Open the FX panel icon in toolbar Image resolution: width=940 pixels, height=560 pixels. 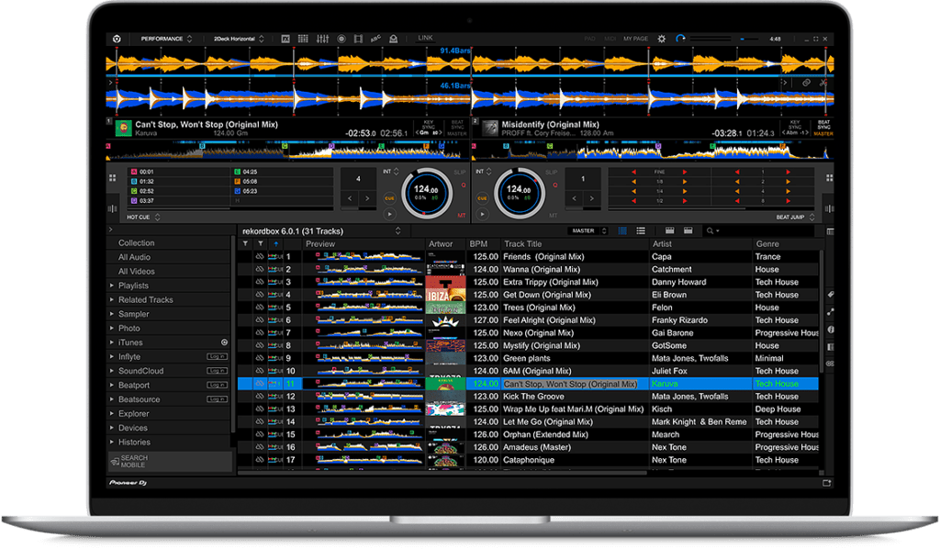pyautogui.click(x=286, y=39)
